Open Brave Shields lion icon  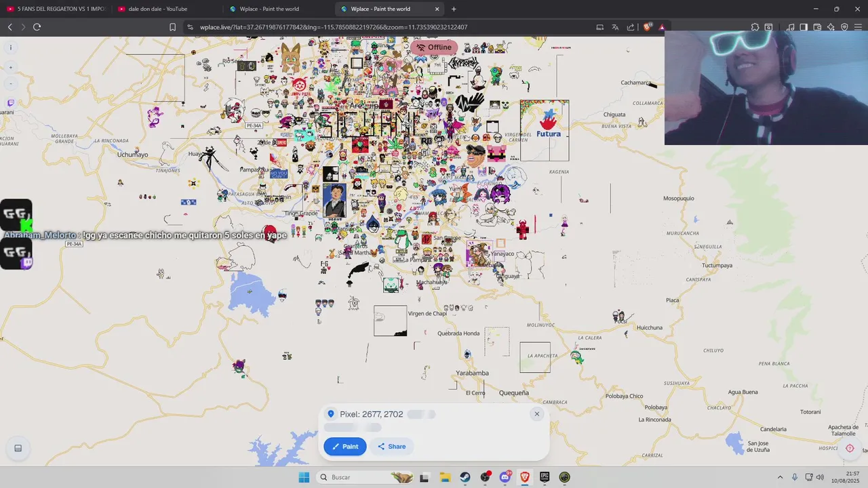click(x=648, y=27)
